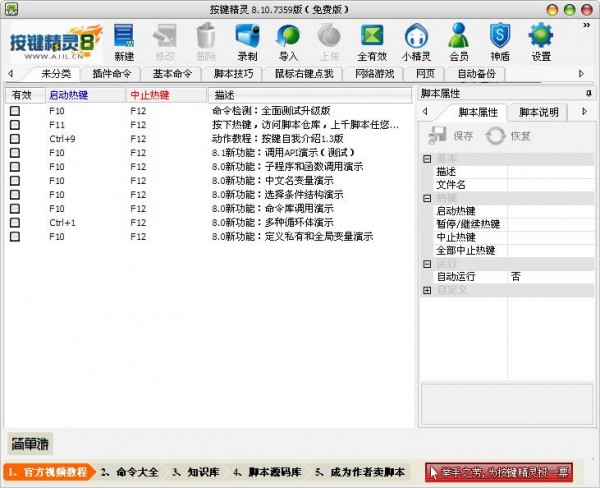Open the 自动备份 tab
The height and width of the screenshot is (488, 600).
tap(476, 73)
